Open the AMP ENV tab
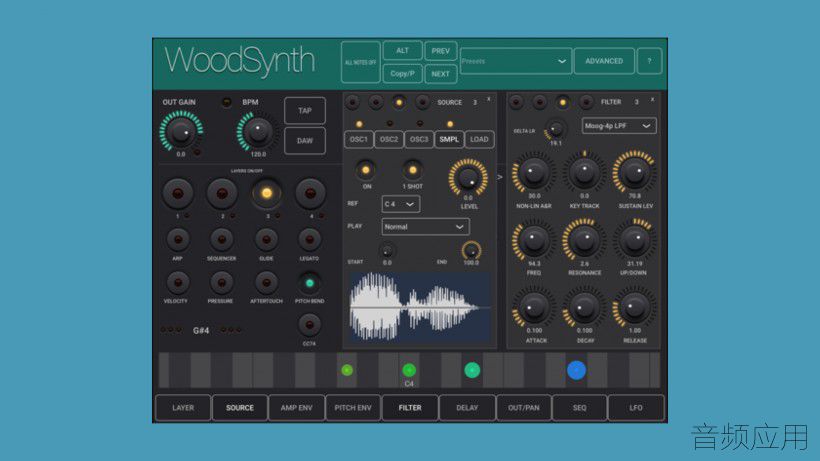 (x=297, y=408)
